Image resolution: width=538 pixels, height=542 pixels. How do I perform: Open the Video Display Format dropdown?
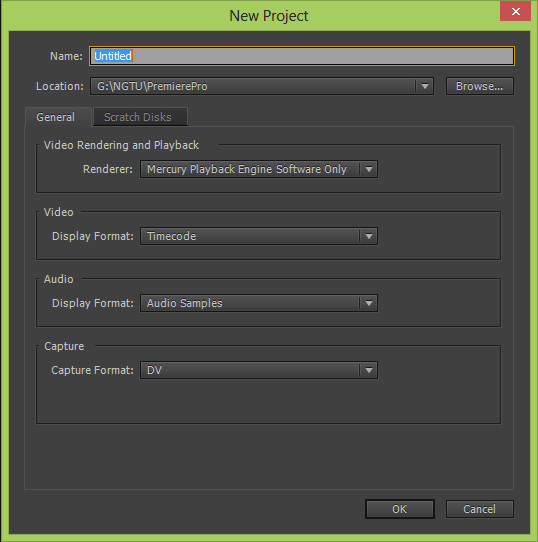(x=259, y=236)
